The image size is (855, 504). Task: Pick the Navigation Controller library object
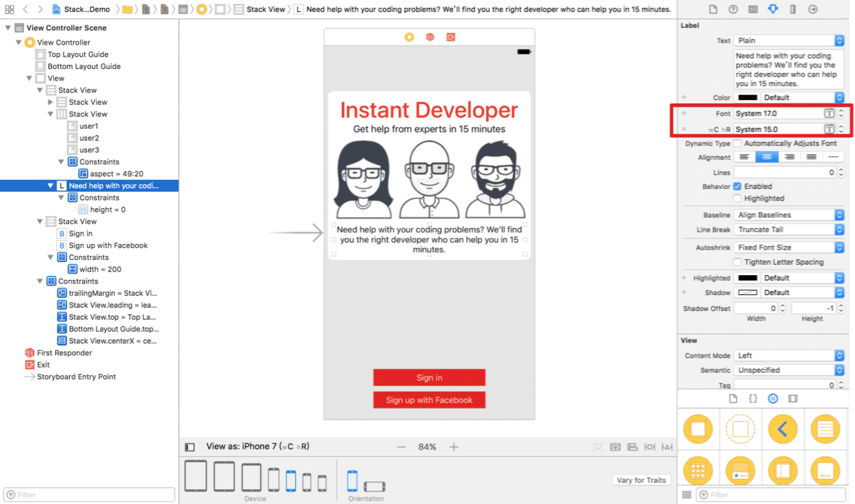click(783, 430)
